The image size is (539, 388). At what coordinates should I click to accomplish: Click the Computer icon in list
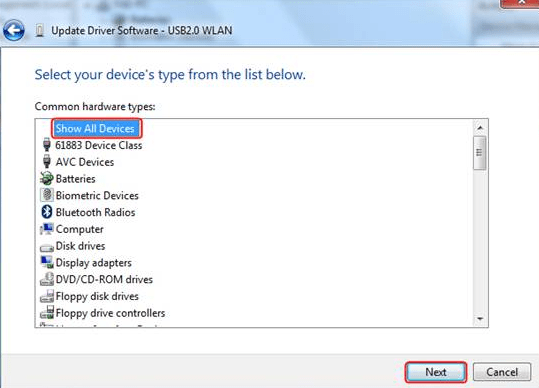pyautogui.click(x=47, y=229)
